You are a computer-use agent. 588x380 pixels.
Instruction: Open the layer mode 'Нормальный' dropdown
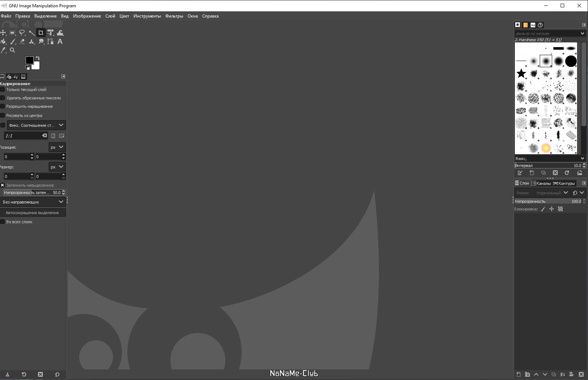552,193
